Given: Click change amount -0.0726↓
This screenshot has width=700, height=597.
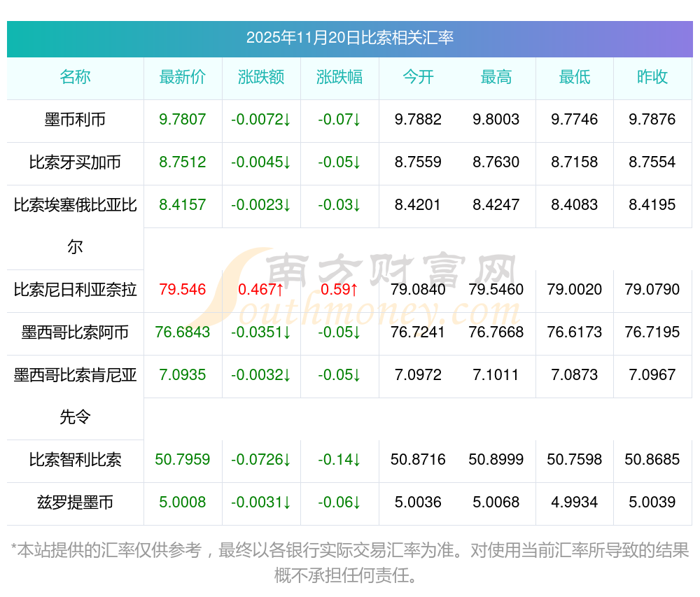Looking at the screenshot, I should coord(261,459).
